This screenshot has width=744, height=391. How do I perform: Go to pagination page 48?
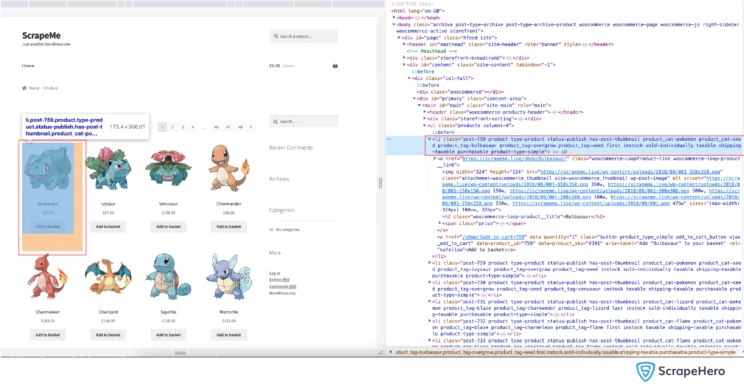[x=240, y=127]
